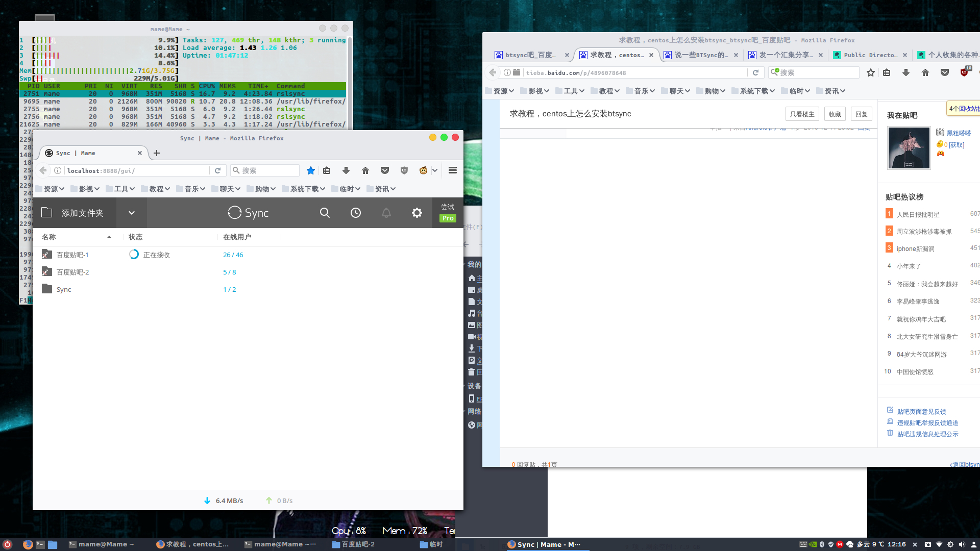Image resolution: width=980 pixels, height=551 pixels.
Task: Click Pocket icon in Baidu Firefox toolbar
Action: [x=945, y=72]
